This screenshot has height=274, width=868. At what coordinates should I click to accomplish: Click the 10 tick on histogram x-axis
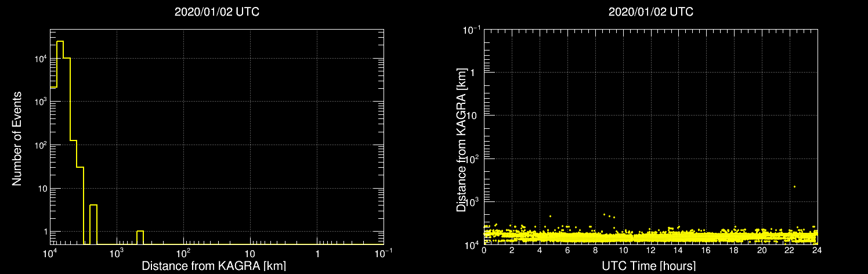[x=250, y=254]
